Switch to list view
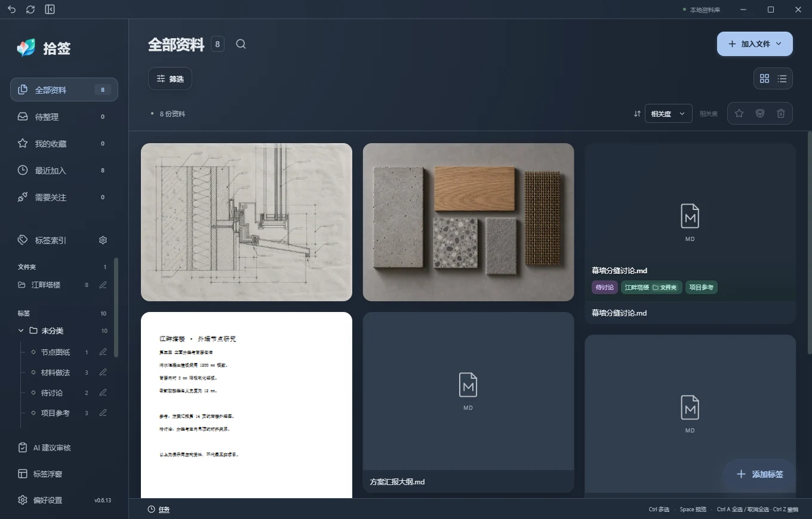Screen dimensions: 812x519 (782, 79)
